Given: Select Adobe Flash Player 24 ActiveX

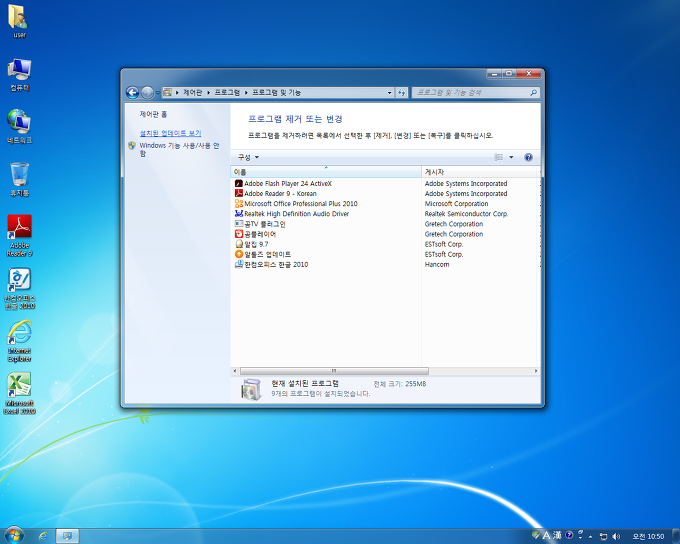Looking at the screenshot, I should (x=288, y=184).
